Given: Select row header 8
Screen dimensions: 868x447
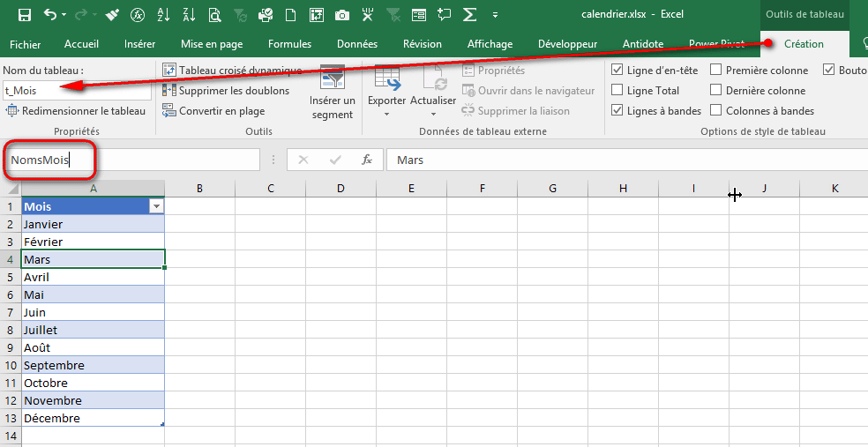Looking at the screenshot, I should (11, 330).
